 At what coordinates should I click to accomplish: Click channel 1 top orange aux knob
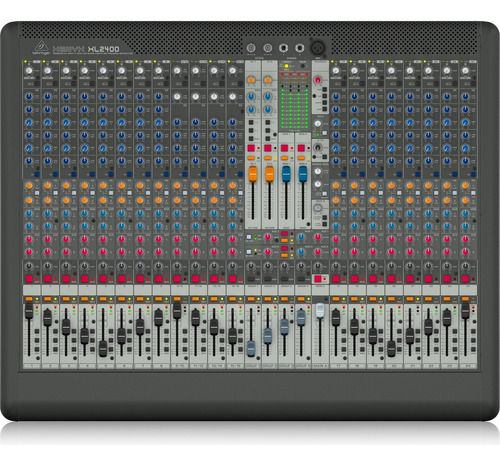[29, 185]
